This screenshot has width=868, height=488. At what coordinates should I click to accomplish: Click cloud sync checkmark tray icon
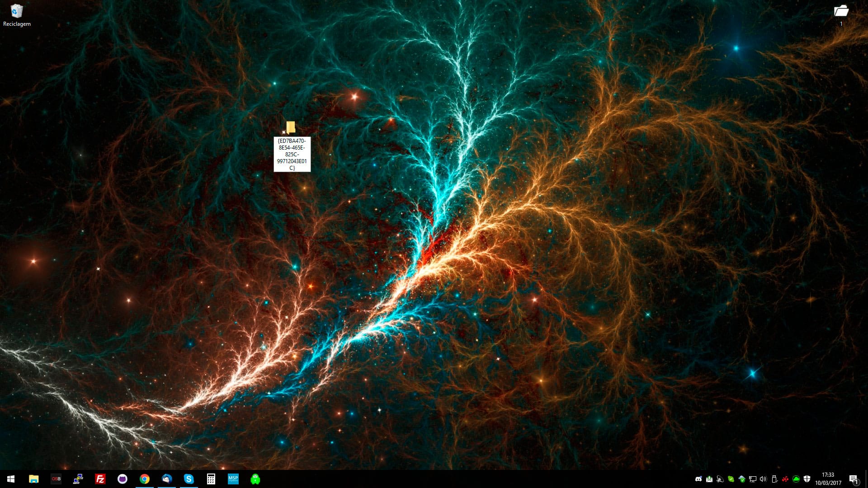(742, 479)
